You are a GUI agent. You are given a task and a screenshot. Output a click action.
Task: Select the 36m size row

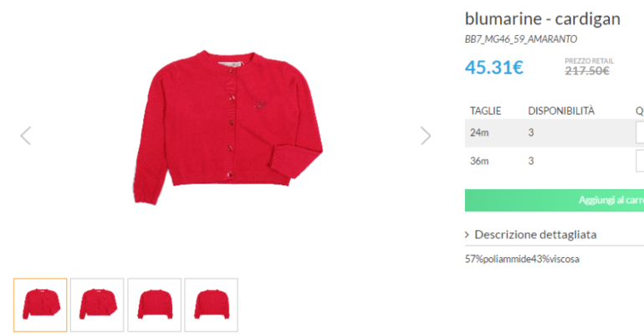coord(555,161)
